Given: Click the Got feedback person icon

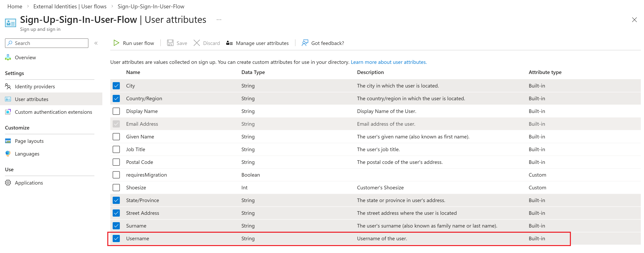Looking at the screenshot, I should [305, 43].
